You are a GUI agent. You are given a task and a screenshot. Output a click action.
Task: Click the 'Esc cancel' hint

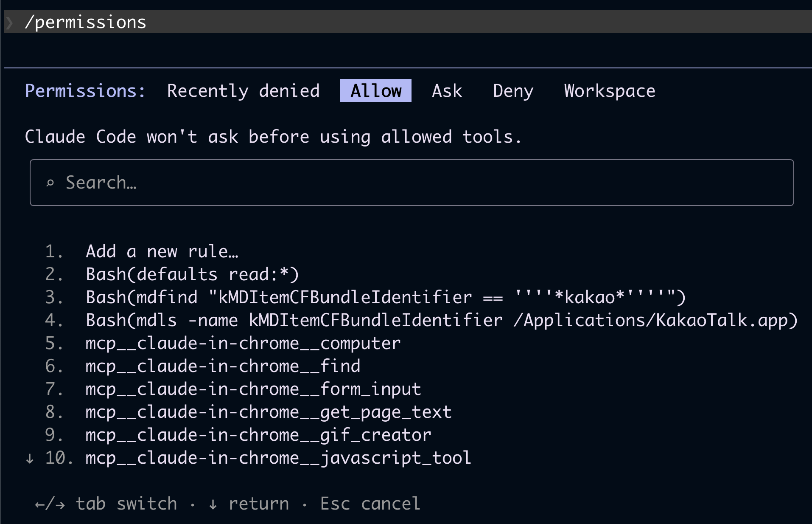pos(370,504)
